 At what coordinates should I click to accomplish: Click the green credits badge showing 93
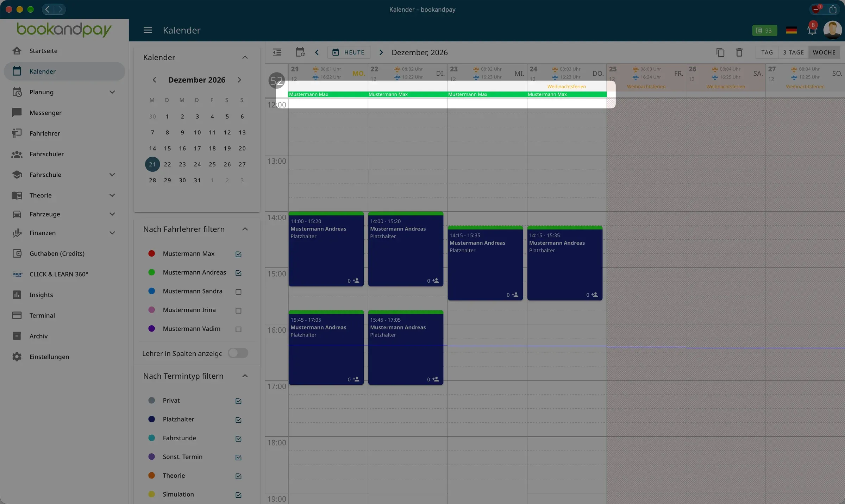tap(764, 31)
